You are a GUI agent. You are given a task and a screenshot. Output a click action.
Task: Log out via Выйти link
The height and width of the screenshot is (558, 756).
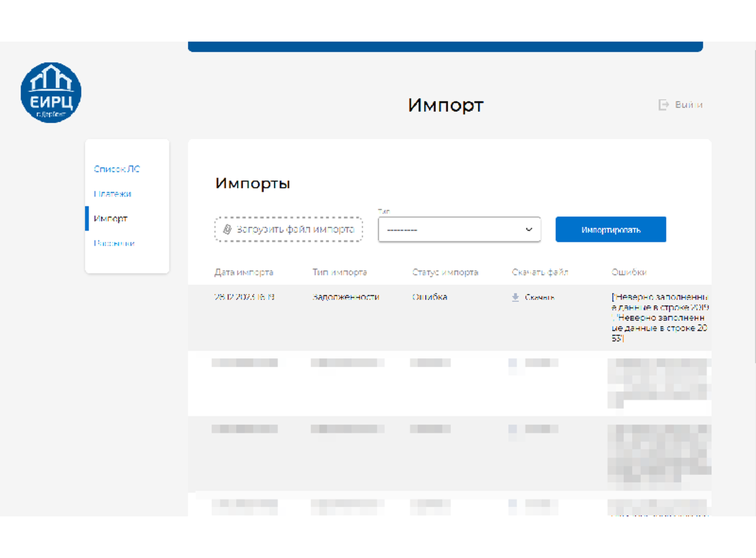pos(689,105)
